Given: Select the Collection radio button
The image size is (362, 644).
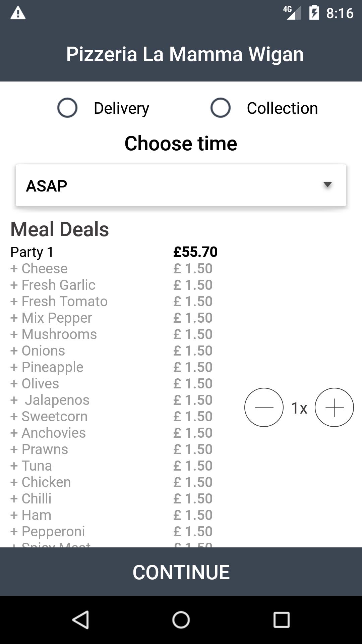Looking at the screenshot, I should point(221,108).
